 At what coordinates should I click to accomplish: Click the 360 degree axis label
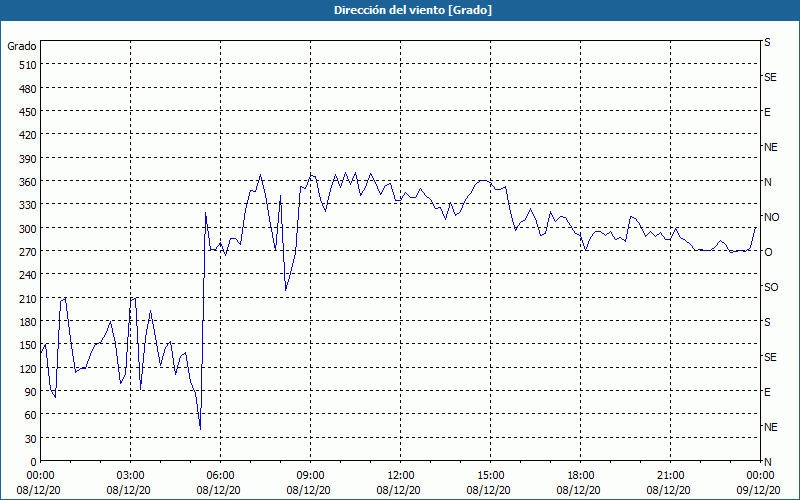pyautogui.click(x=28, y=182)
